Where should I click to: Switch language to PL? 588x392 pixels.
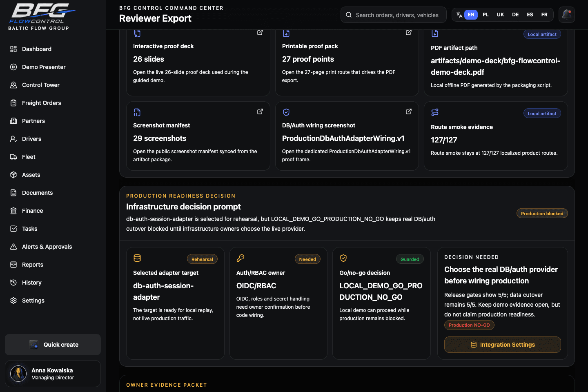(486, 15)
